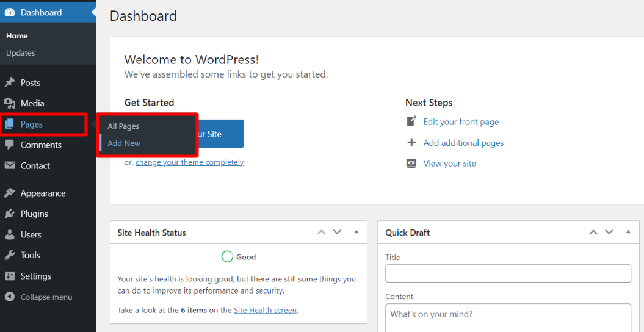This screenshot has height=332, width=644.
Task: Select Add New from Pages submenu
Action: point(124,143)
